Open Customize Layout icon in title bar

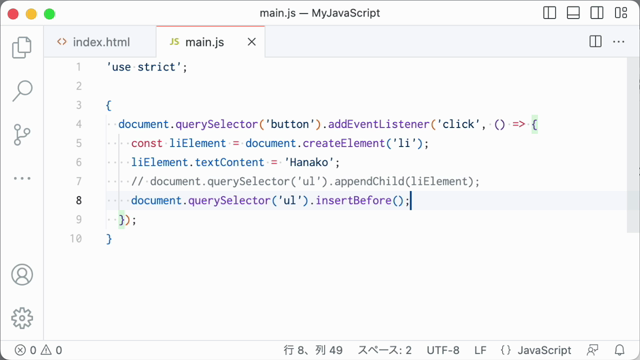click(621, 13)
